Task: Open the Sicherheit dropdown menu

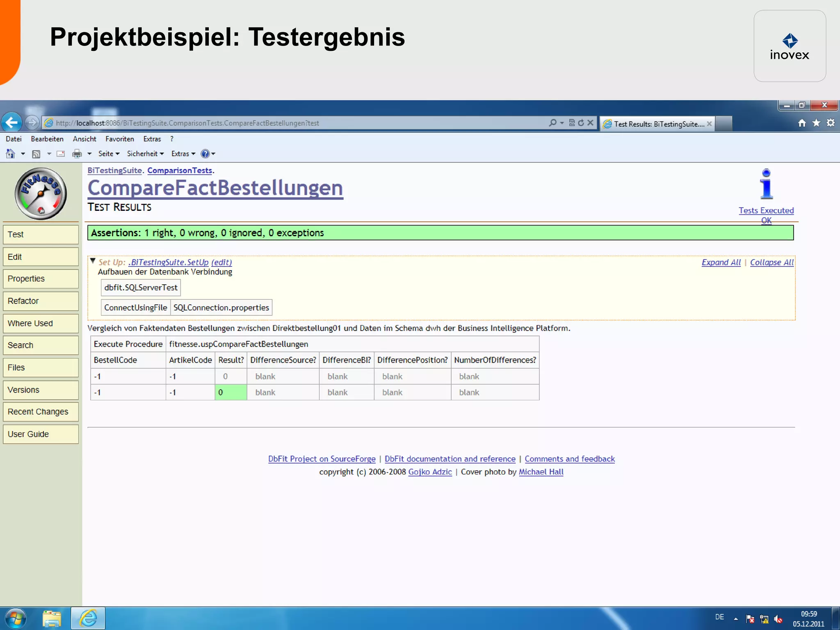Action: pos(145,154)
